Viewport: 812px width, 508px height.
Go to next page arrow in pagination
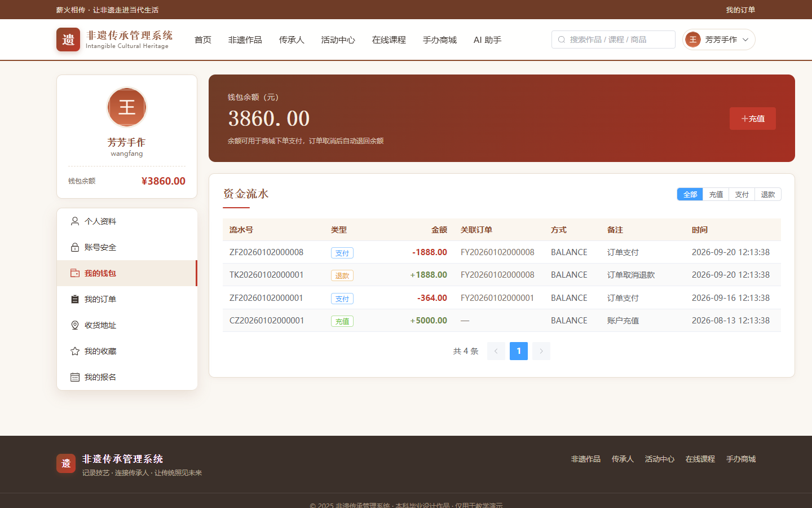(x=541, y=351)
